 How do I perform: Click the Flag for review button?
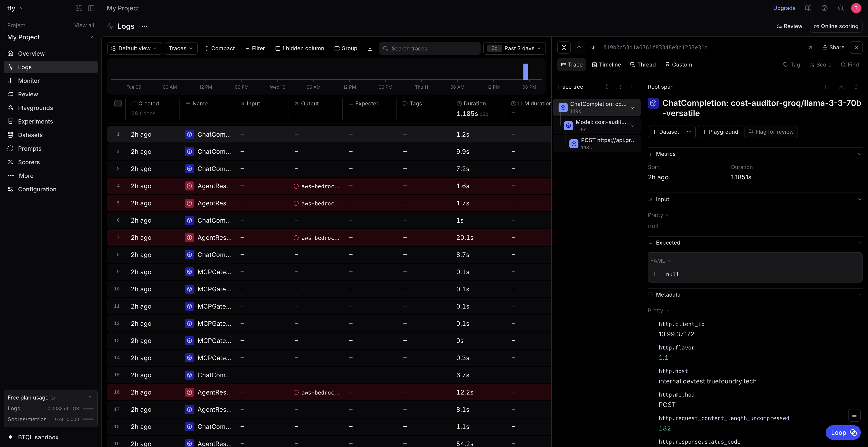tap(771, 131)
